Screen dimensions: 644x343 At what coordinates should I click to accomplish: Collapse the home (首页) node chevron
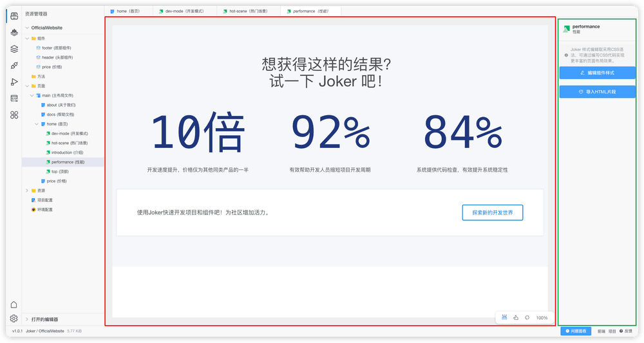point(37,124)
